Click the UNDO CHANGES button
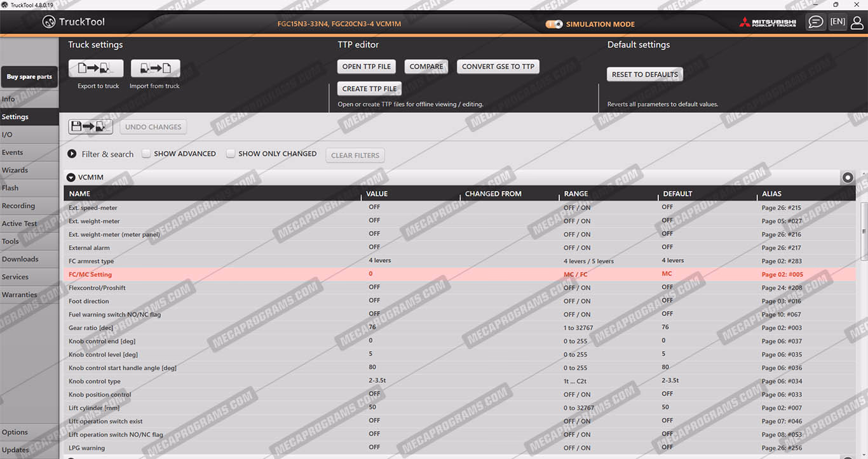The width and height of the screenshot is (868, 459). (x=153, y=127)
